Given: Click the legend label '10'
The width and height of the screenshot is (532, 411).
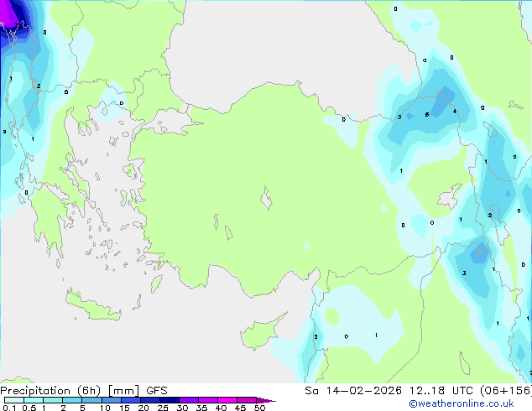Looking at the screenshot, I should 105,408.
